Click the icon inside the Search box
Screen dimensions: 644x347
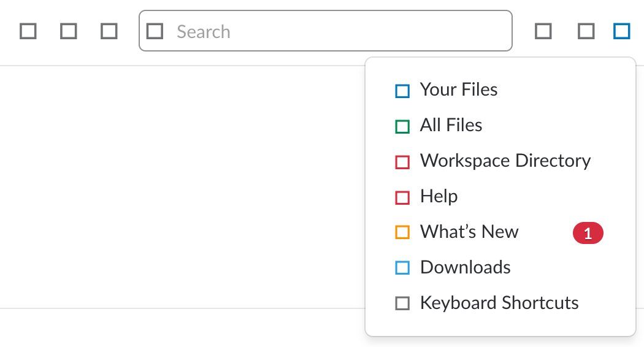point(155,31)
